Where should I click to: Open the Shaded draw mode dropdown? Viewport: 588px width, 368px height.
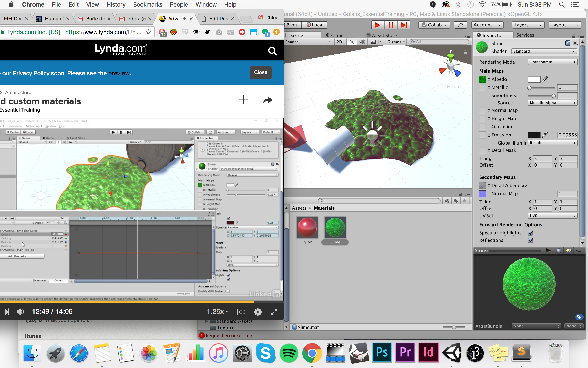(308, 42)
